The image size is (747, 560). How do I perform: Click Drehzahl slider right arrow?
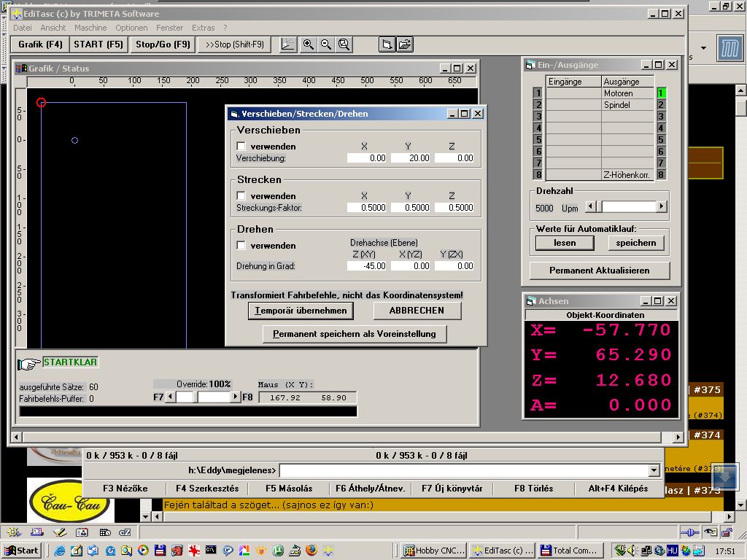point(661,206)
